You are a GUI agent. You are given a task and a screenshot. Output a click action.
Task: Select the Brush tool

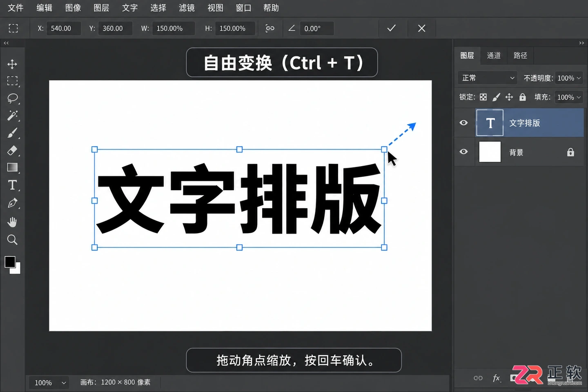click(12, 133)
